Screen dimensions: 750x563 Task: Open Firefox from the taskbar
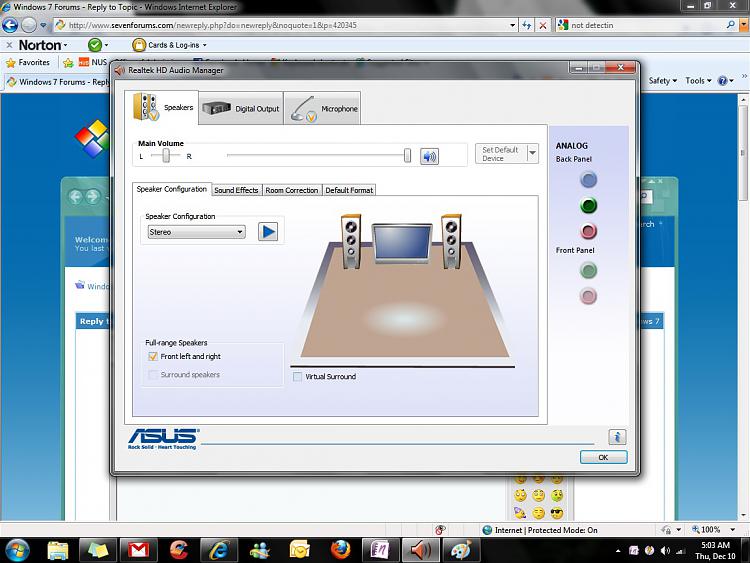(340, 550)
